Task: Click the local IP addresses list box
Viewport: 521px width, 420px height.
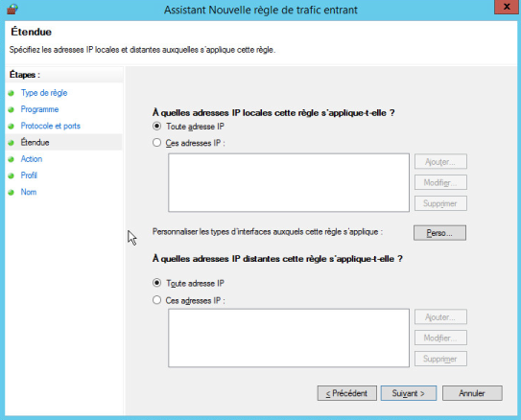Action: pos(289,182)
